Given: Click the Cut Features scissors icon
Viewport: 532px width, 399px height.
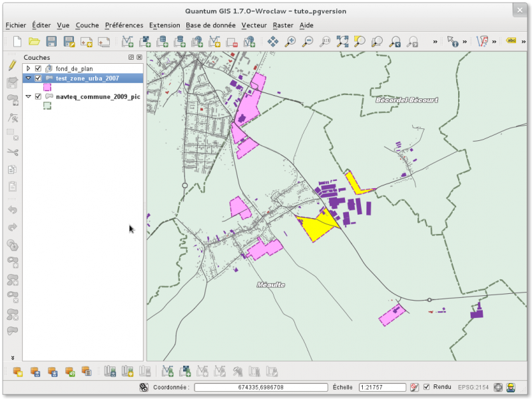Looking at the screenshot, I should 12,152.
